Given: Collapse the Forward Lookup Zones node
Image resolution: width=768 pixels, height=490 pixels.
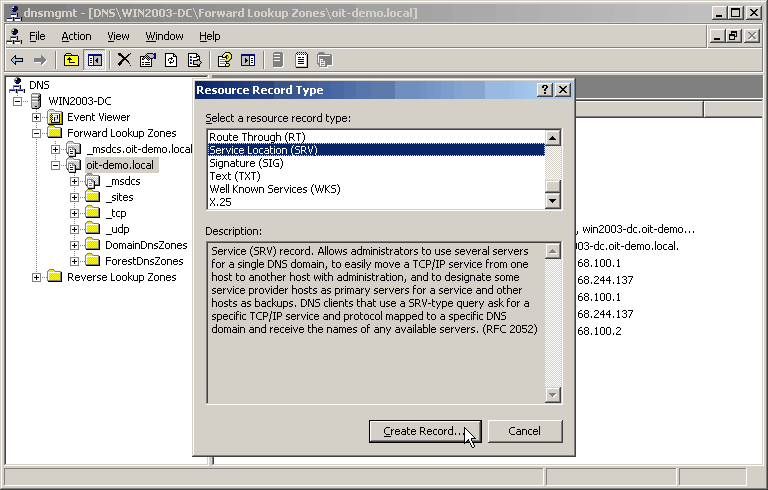Looking at the screenshot, I should [x=38, y=133].
